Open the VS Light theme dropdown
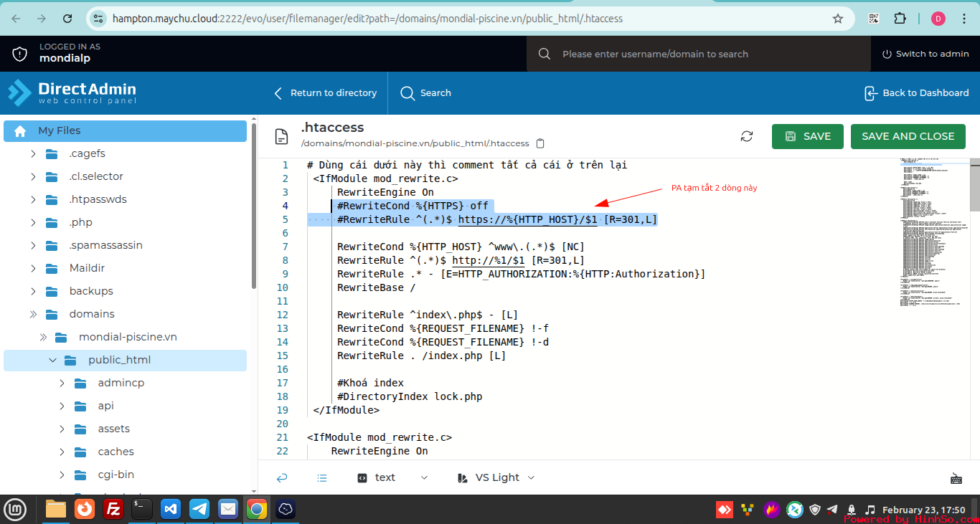Viewport: 980px width, 524px height. click(x=496, y=477)
